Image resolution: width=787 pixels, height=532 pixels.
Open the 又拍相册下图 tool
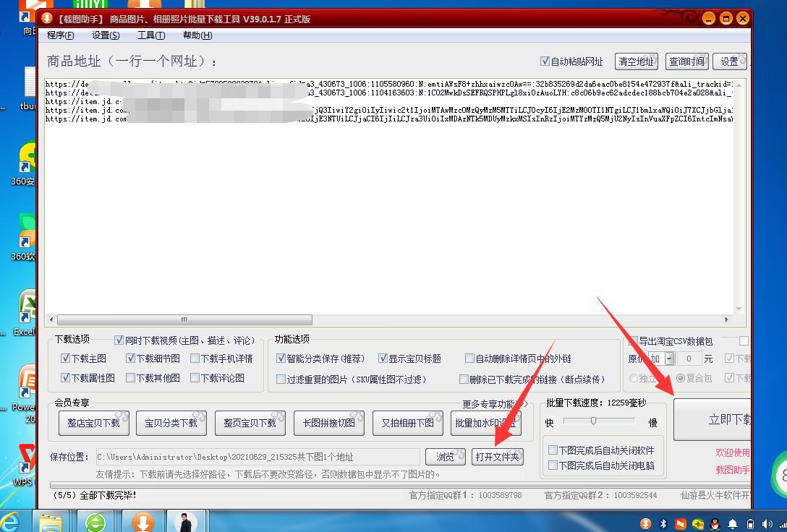tap(407, 424)
